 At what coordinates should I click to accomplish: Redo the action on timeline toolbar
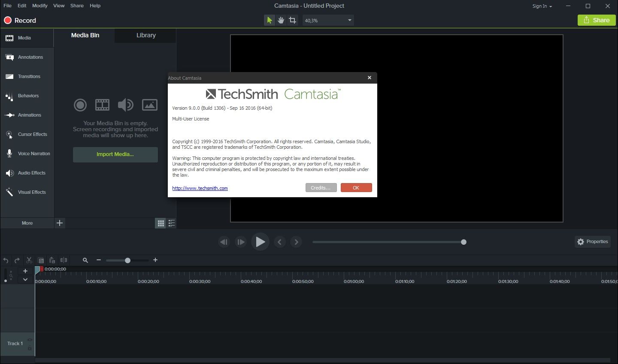[17, 260]
